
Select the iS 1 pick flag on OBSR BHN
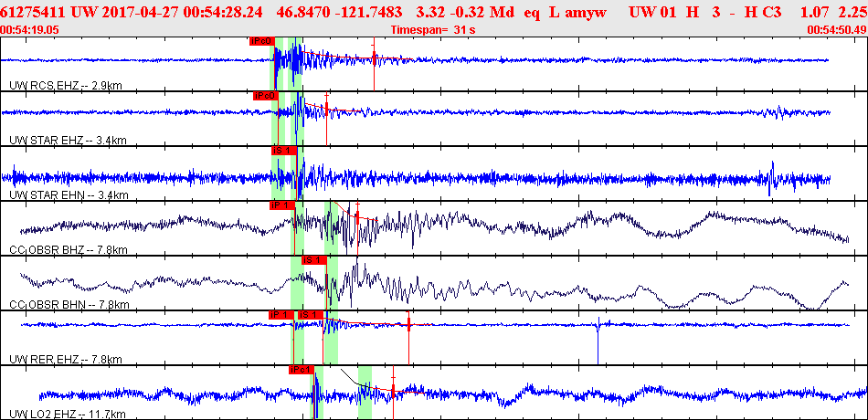point(314,260)
